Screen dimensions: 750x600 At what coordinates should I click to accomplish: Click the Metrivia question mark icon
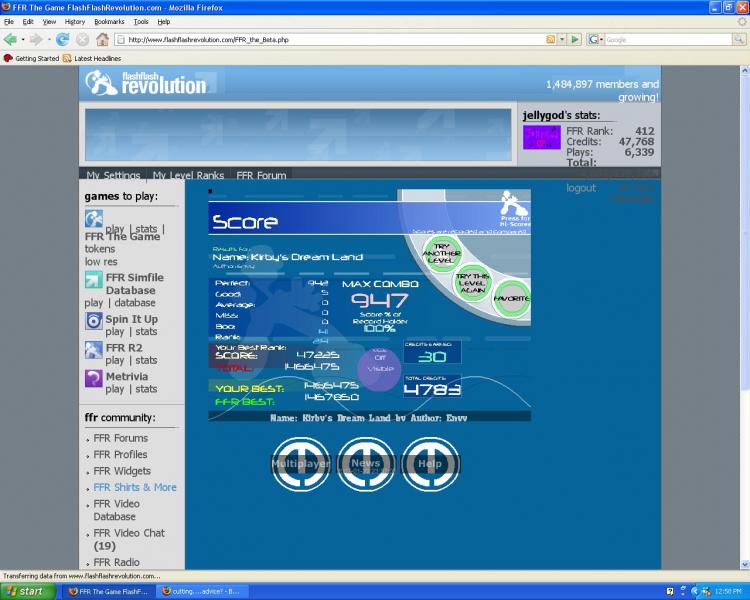click(93, 379)
